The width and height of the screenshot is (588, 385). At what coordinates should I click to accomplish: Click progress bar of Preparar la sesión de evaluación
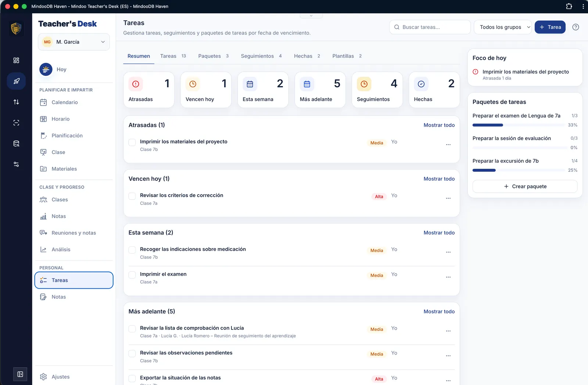pyautogui.click(x=520, y=148)
